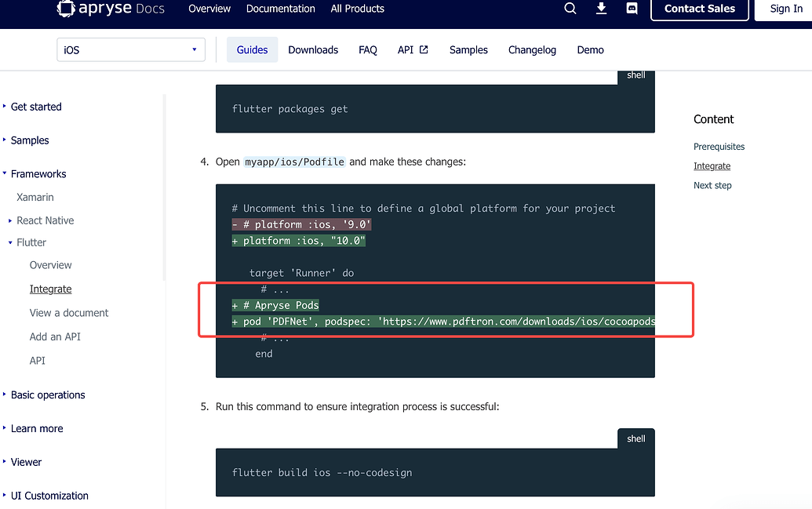Switch to the FAQ tab

coord(368,49)
